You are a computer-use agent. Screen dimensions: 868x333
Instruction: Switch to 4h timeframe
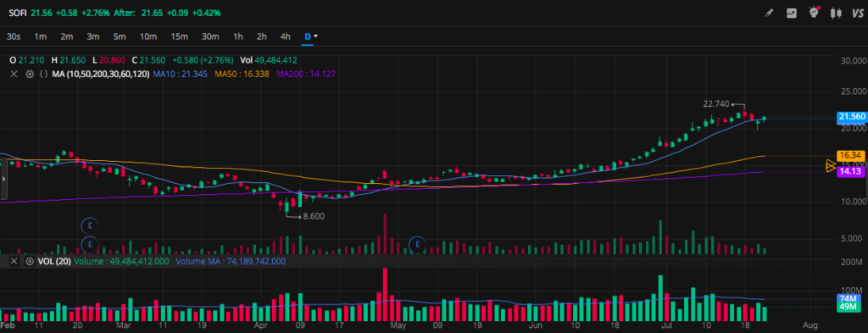click(x=285, y=36)
